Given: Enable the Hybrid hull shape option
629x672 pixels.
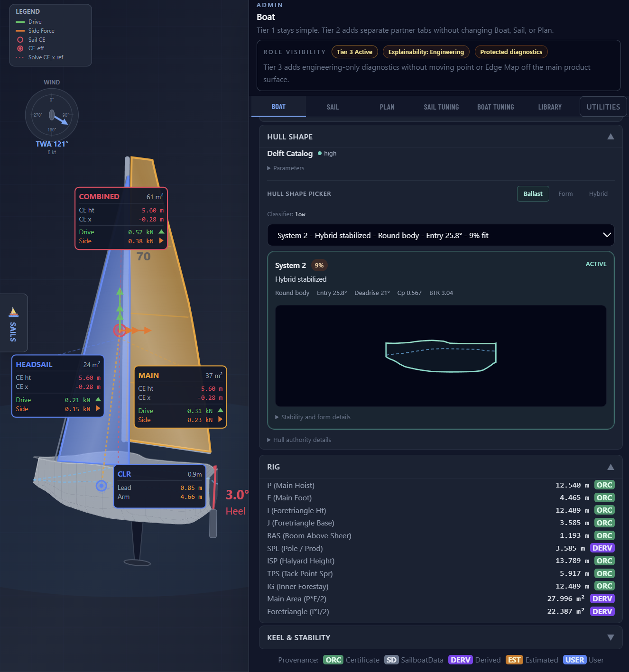Looking at the screenshot, I should pyautogui.click(x=598, y=193).
